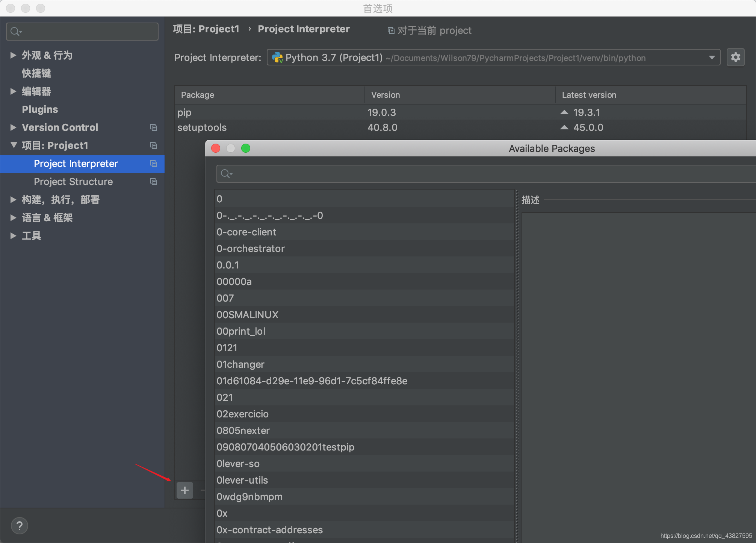This screenshot has width=756, height=543.
Task: Collapse the 项目: Project1 section
Action: [x=14, y=145]
